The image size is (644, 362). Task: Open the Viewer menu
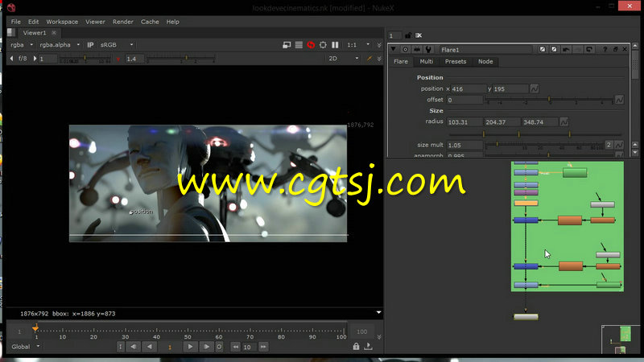pyautogui.click(x=95, y=22)
